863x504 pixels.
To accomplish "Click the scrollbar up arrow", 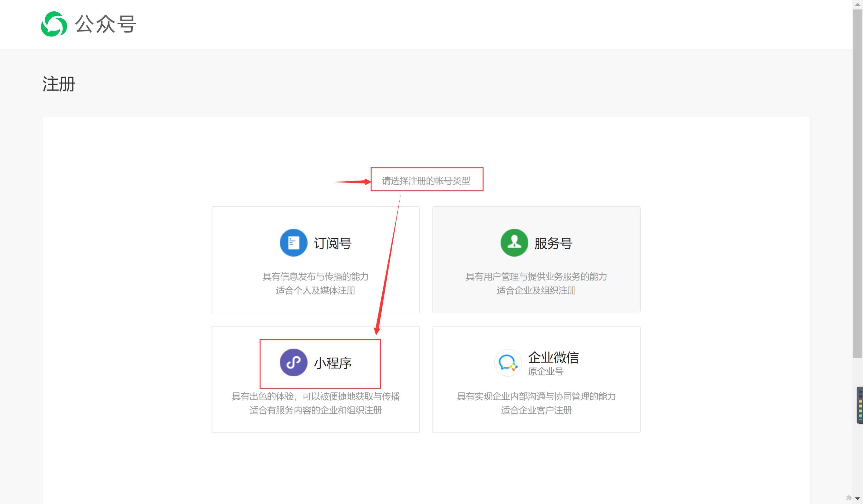I will pyautogui.click(x=858, y=4).
